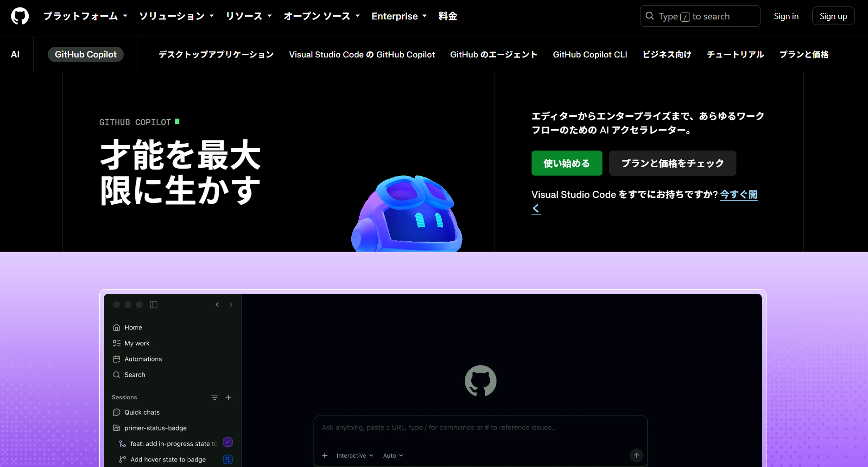868x467 pixels.
Task: Click the blue status badge icon
Action: 228,459
